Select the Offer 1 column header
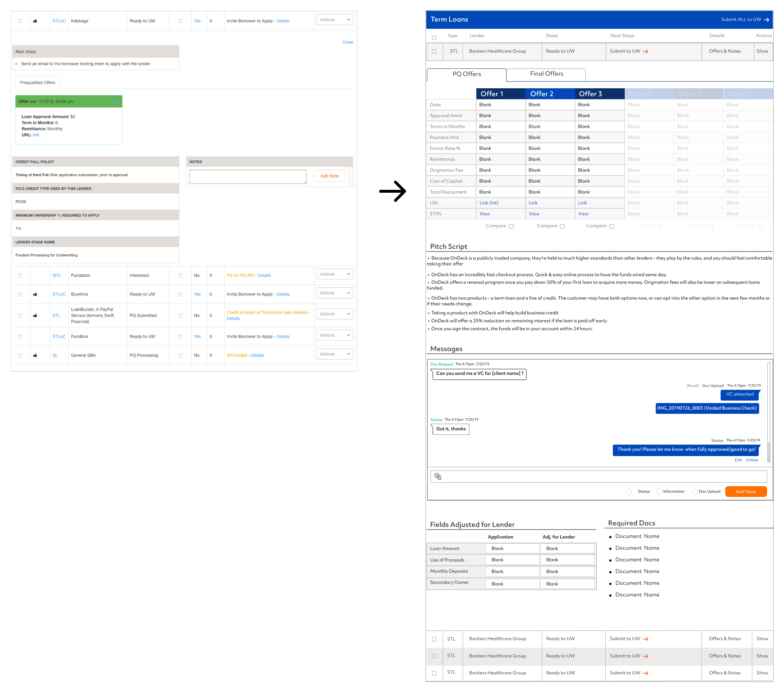The image size is (784, 692). click(500, 94)
